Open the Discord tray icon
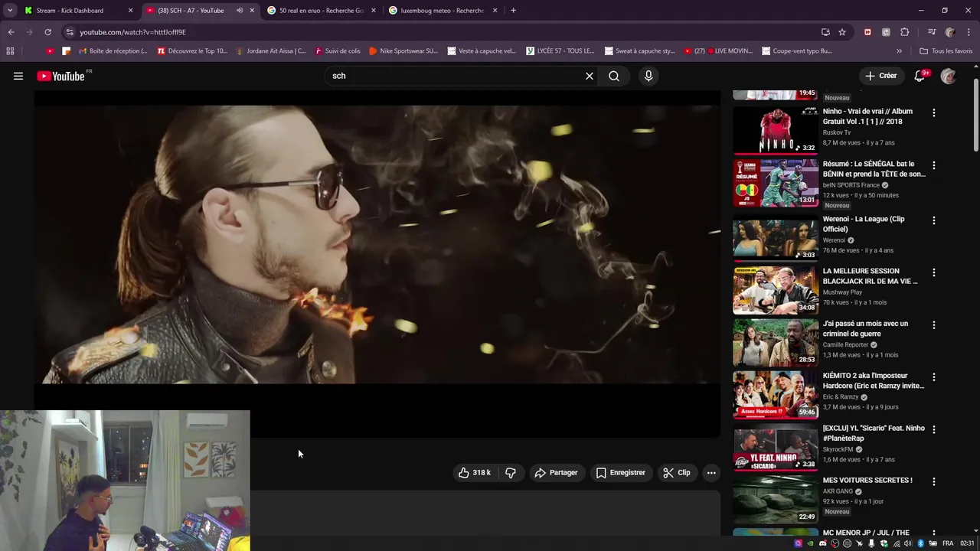 pos(823,543)
